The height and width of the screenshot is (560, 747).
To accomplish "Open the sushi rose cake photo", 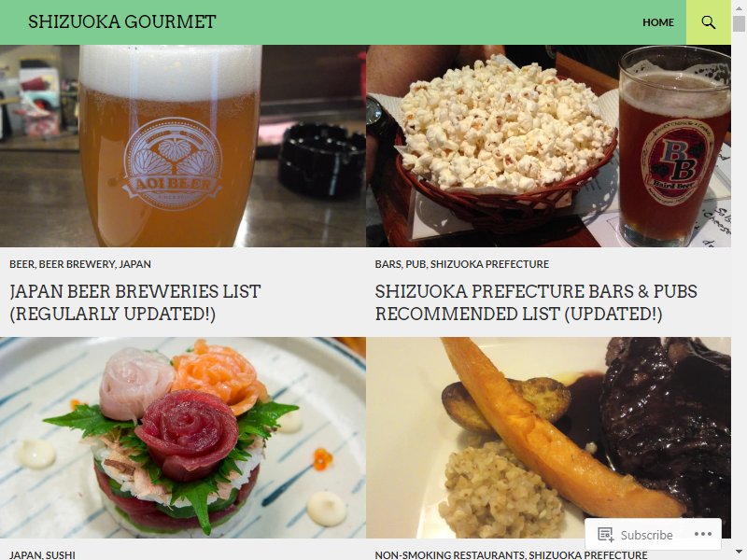I will click(x=183, y=438).
